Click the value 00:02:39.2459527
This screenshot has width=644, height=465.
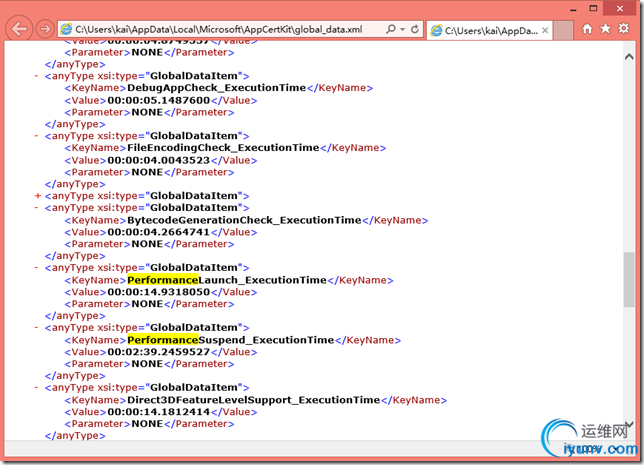[x=159, y=352]
